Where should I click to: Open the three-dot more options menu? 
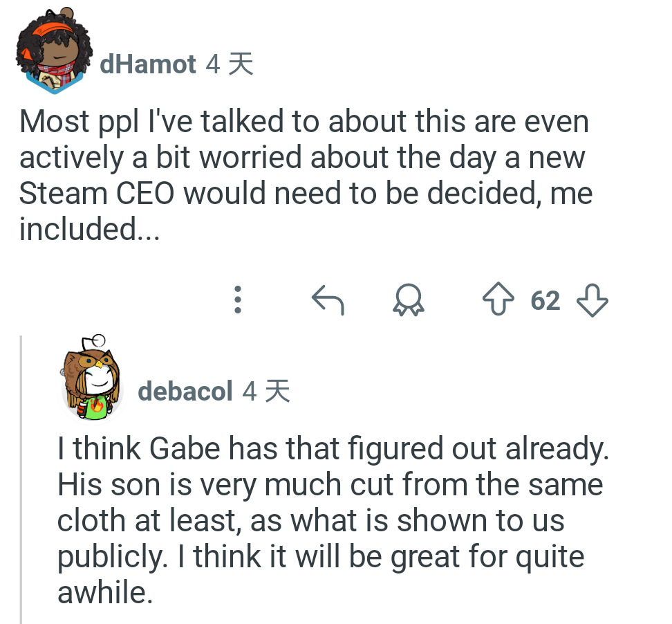click(x=237, y=301)
